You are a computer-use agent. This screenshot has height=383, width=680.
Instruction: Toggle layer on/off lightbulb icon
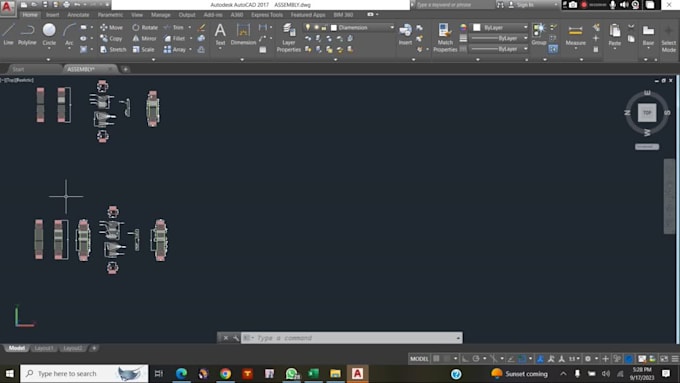[308, 27]
